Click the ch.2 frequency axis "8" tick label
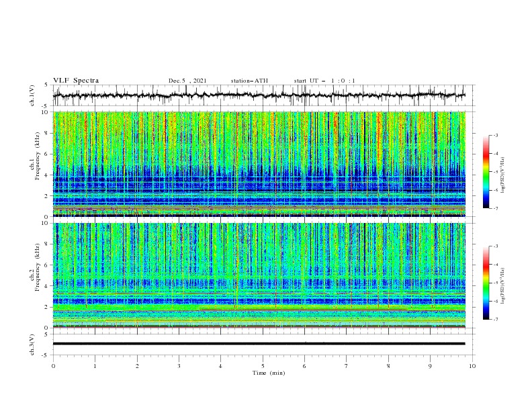The height and width of the screenshot is (411, 532). point(48,244)
